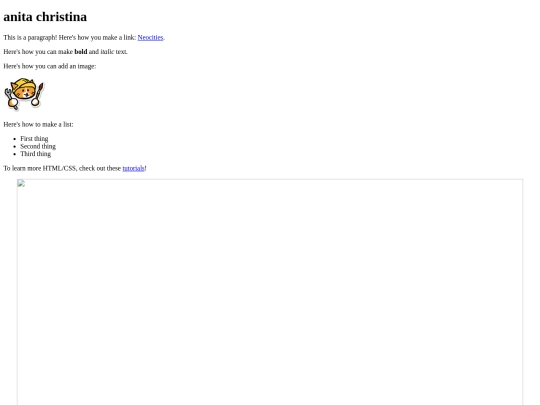Click the "To learn more HTML/CSS" text
Screen dimensions: 540x405
click(39, 168)
